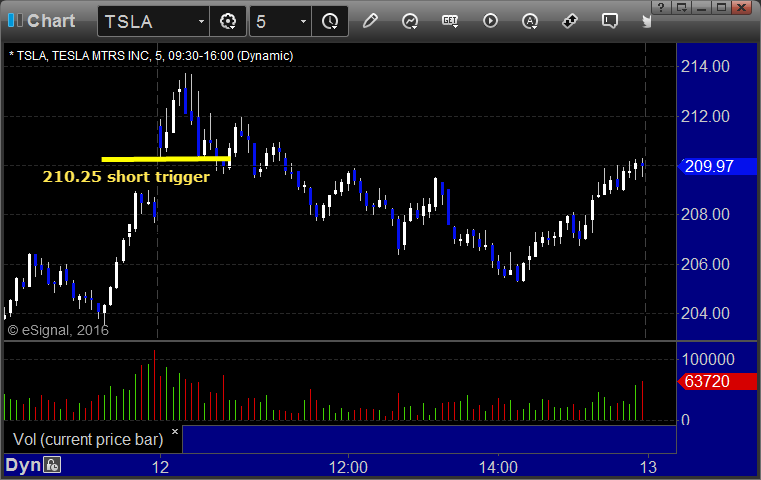Click the 206.00 price axis label
Image resolution: width=761 pixels, height=480 pixels.
tap(705, 265)
